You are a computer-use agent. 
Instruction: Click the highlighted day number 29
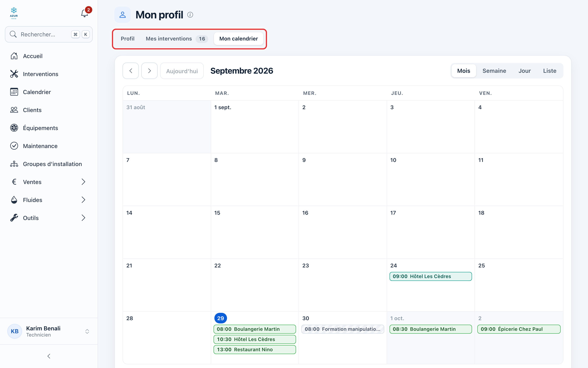click(220, 318)
